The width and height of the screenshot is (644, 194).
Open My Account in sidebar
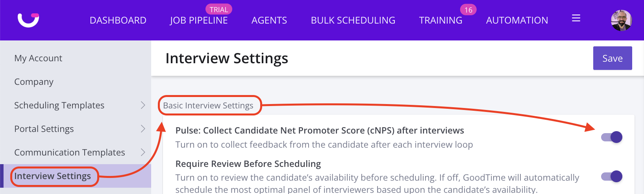[x=38, y=58]
